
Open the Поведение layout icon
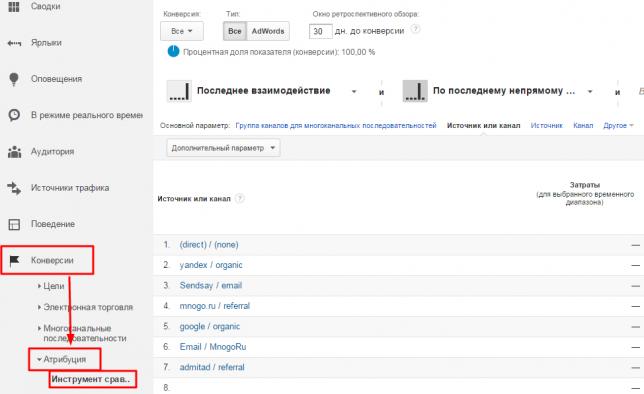point(14,224)
